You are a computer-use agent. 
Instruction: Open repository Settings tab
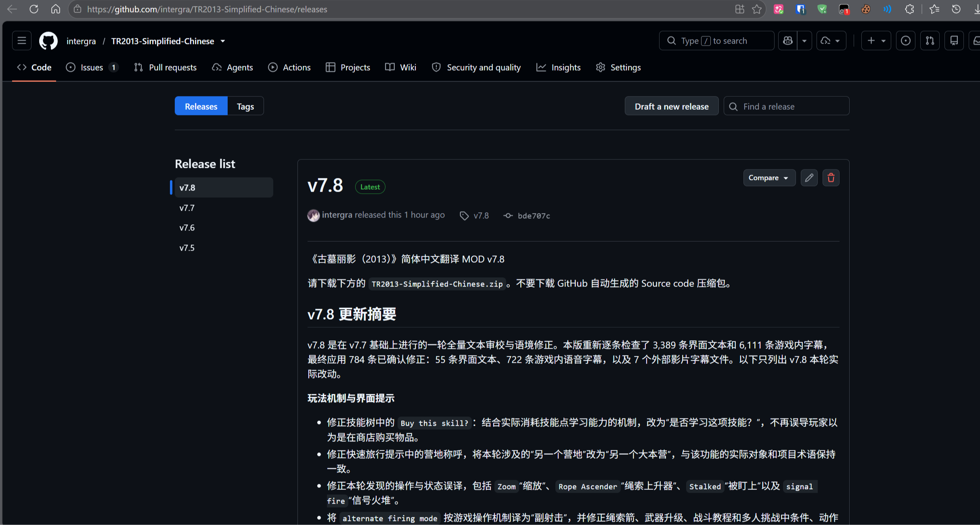(618, 67)
